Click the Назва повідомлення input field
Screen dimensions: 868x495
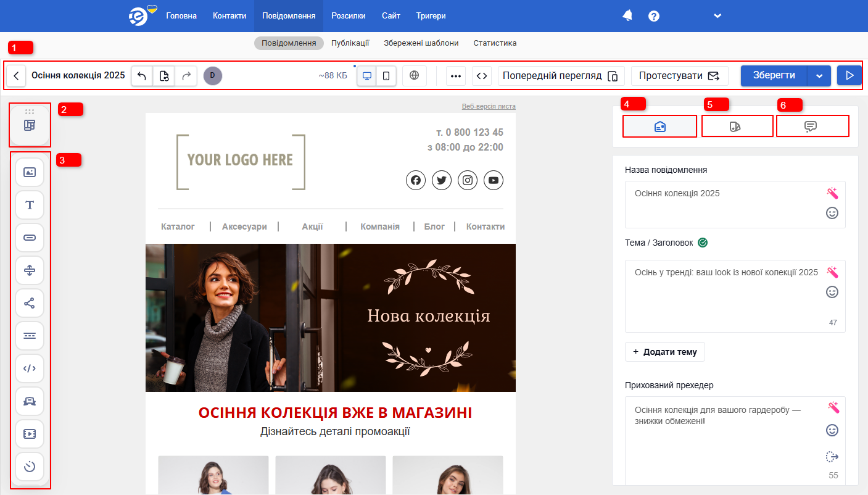point(735,204)
